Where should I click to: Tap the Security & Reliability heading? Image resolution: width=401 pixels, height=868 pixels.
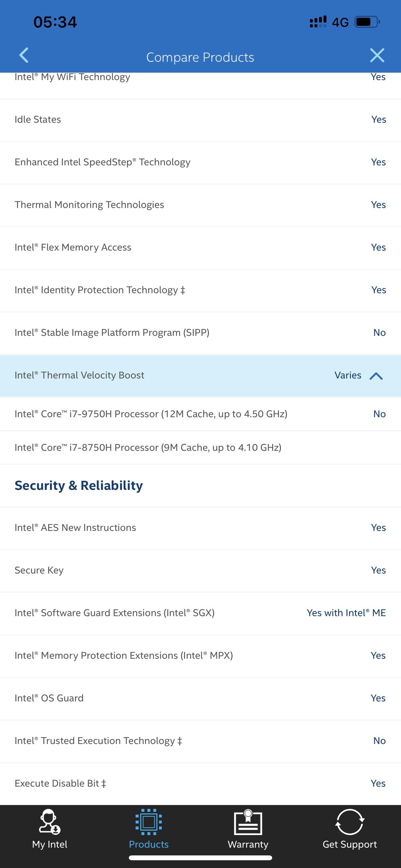pyautogui.click(x=78, y=486)
